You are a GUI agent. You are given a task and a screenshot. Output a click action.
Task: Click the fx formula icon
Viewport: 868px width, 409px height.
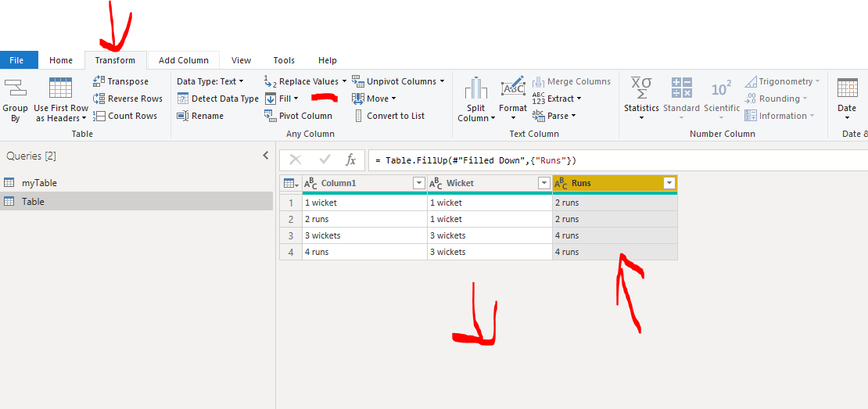350,160
